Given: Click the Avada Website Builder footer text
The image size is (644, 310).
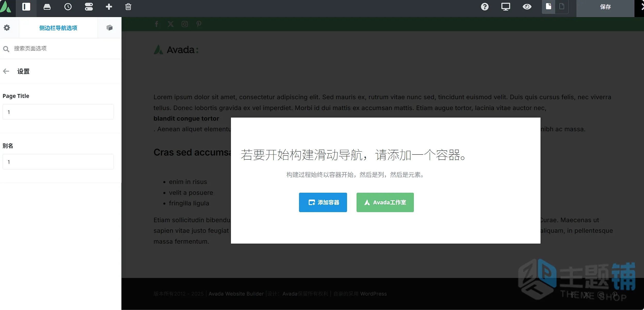Looking at the screenshot, I should (x=236, y=294).
